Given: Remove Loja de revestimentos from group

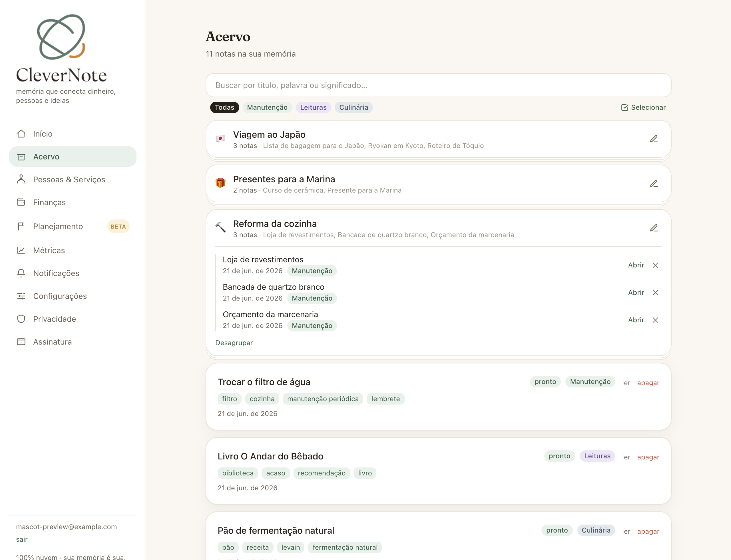Looking at the screenshot, I should click(x=655, y=265).
